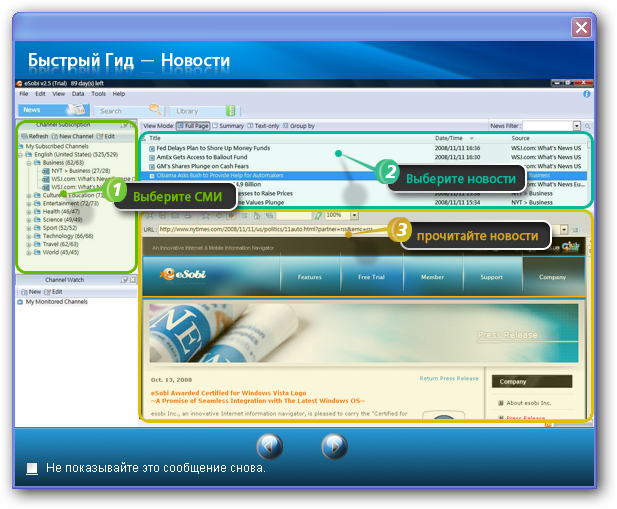Sort news by Date/Time column header

449,138
